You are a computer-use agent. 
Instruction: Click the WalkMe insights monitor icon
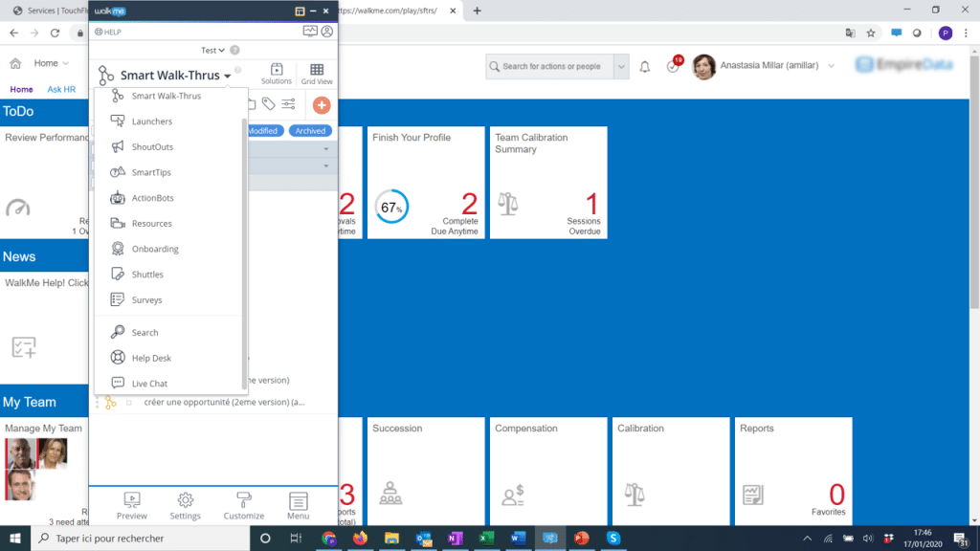(310, 32)
